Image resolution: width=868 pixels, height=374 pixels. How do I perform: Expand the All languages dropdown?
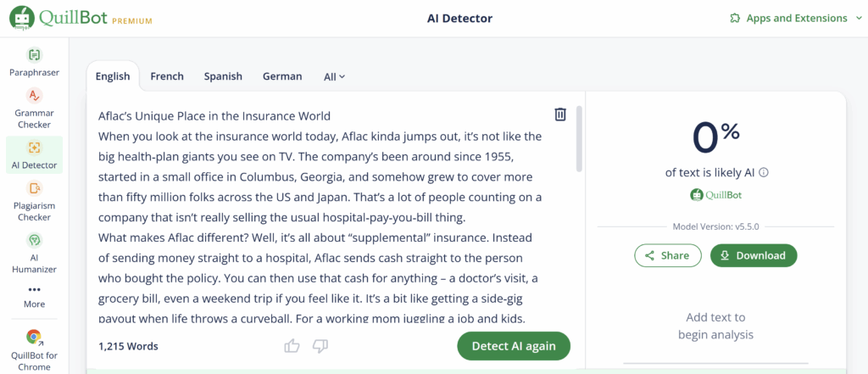point(334,77)
